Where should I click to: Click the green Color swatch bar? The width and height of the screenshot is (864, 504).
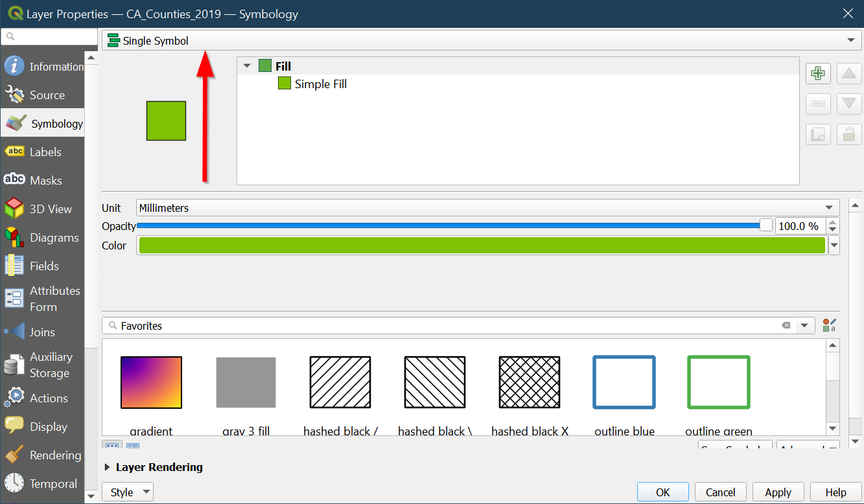point(482,246)
